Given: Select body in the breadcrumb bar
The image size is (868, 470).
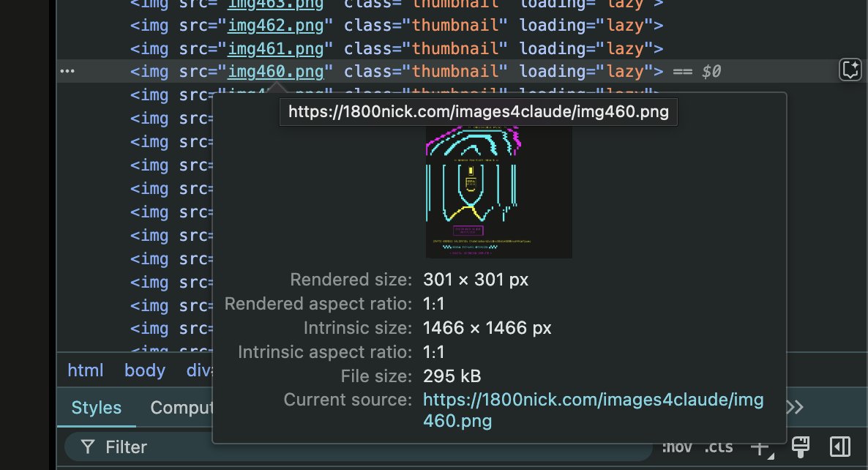Looking at the screenshot, I should 144,370.
